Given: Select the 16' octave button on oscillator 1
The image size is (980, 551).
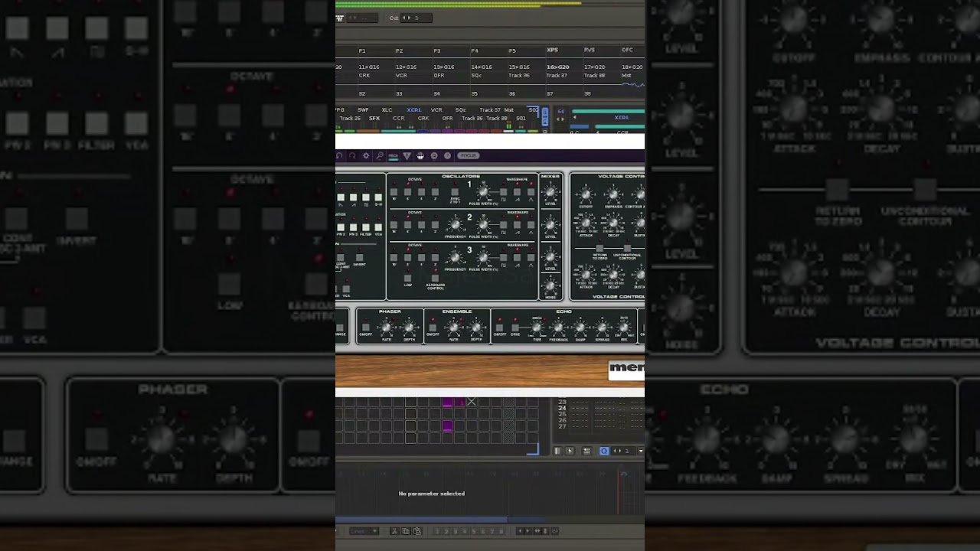Looking at the screenshot, I should click(x=394, y=192).
